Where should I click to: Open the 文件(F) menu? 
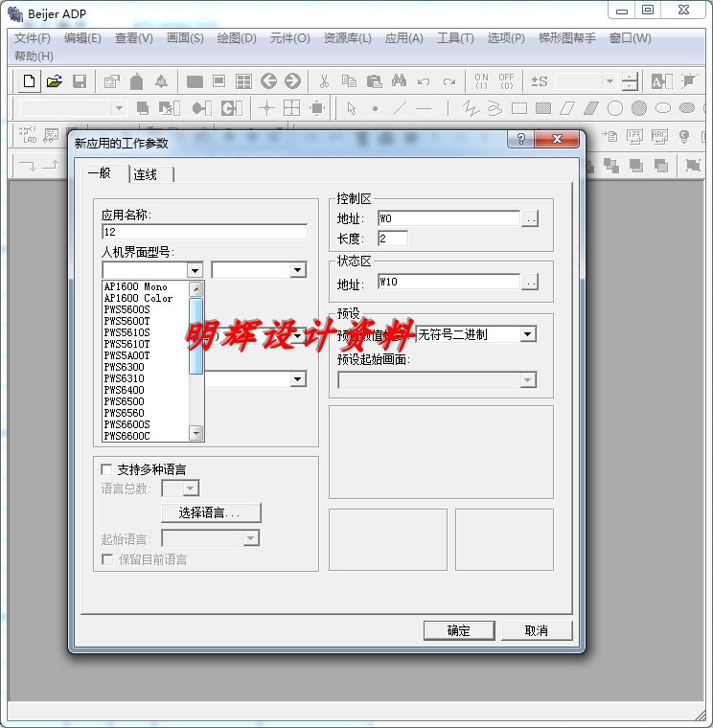click(32, 38)
